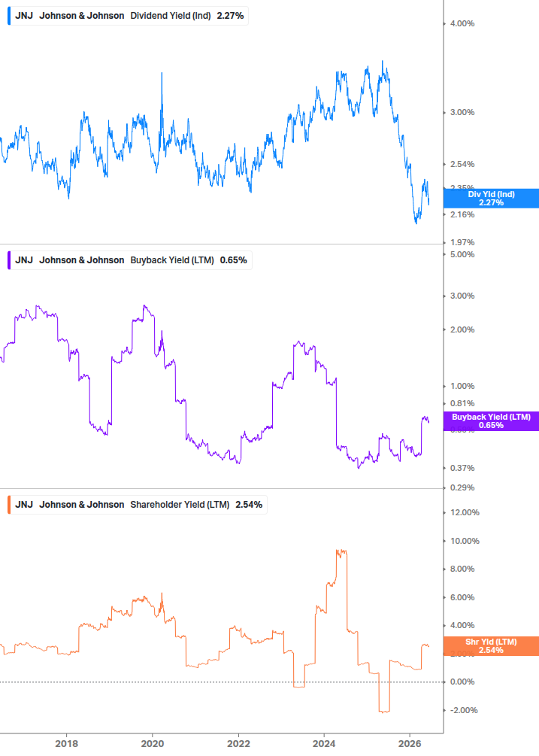Click the JNJ Dividend Yield (Ind) legend label

tap(129, 16)
